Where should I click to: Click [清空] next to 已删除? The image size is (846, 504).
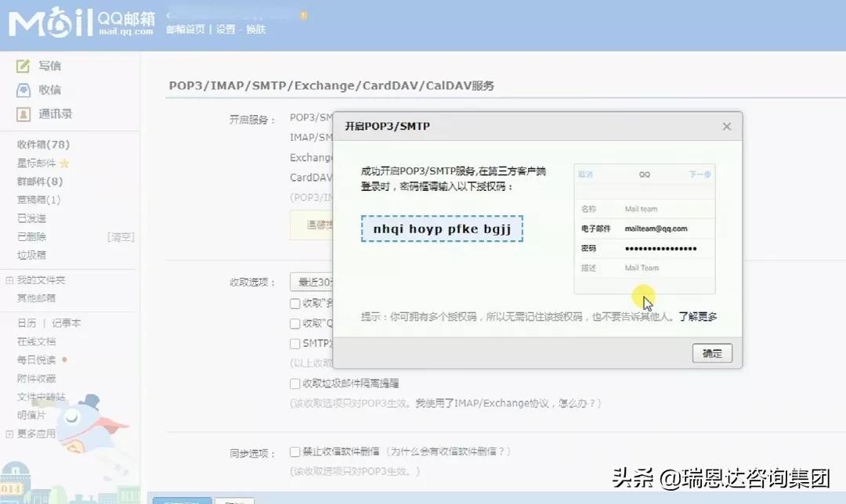point(121,236)
